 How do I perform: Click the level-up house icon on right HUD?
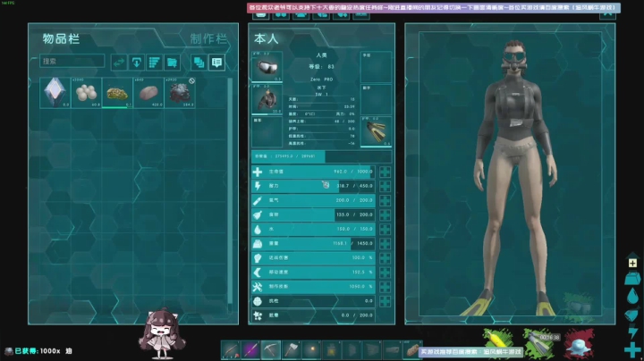632,261
